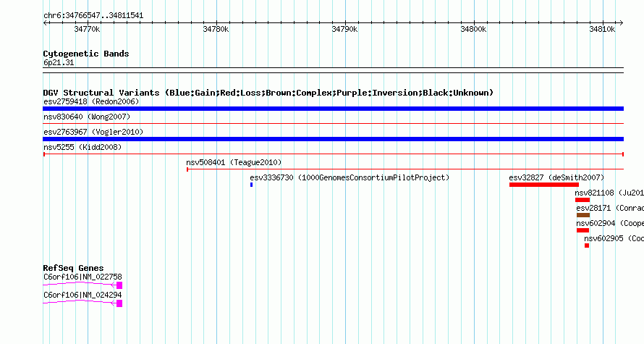Open the nsv602904 variant label
644x344 pixels.
[610, 223]
